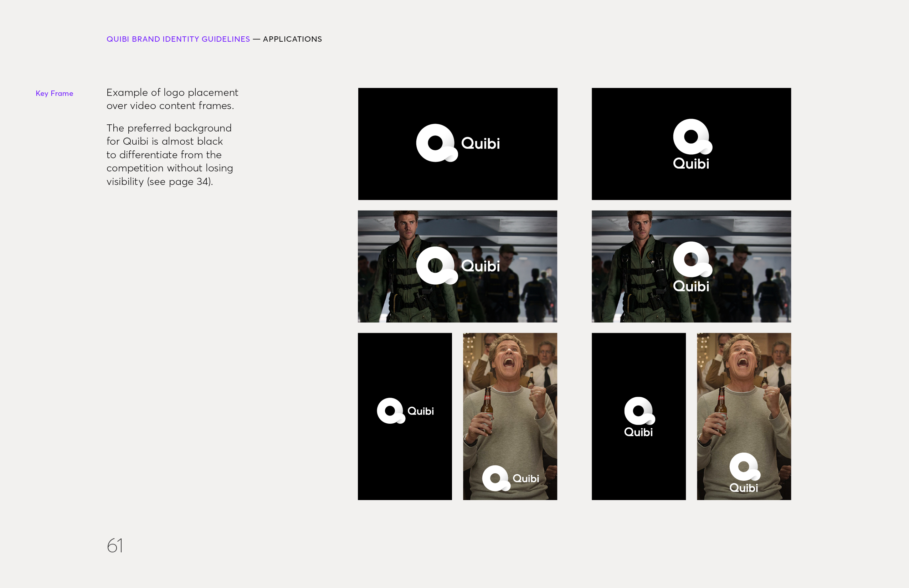The image size is (909, 588).
Task: Click the "Key Frame" purple label
Action: tap(54, 93)
